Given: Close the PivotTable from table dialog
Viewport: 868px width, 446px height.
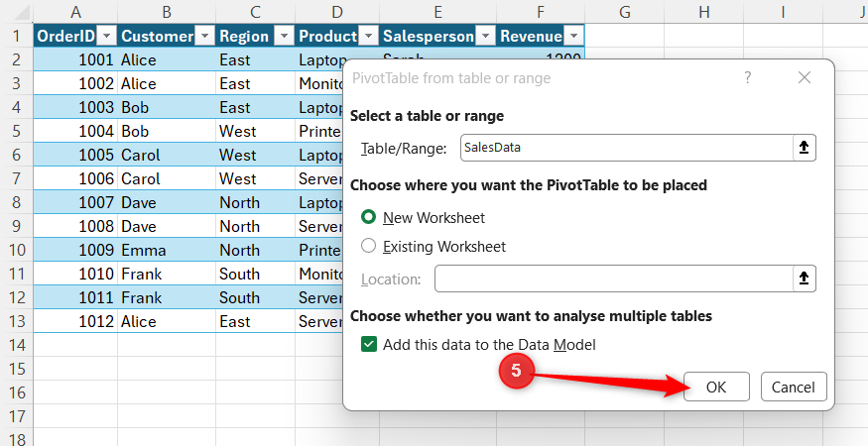Looking at the screenshot, I should pos(805,78).
